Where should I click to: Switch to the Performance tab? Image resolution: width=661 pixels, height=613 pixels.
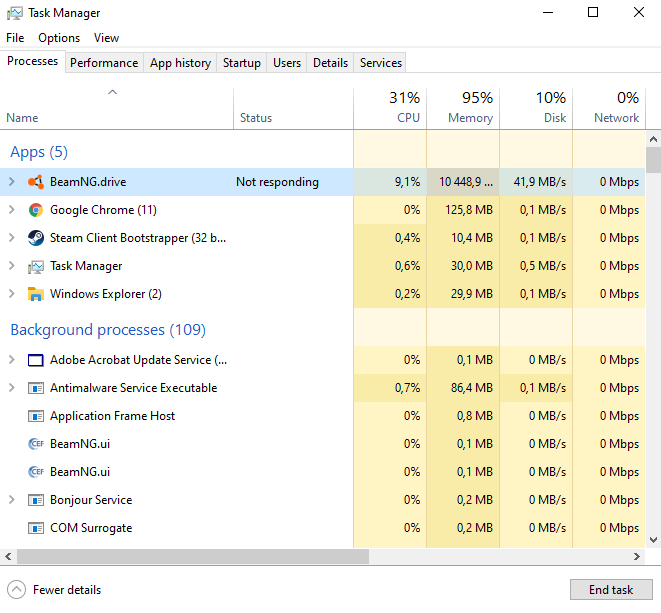coord(104,63)
